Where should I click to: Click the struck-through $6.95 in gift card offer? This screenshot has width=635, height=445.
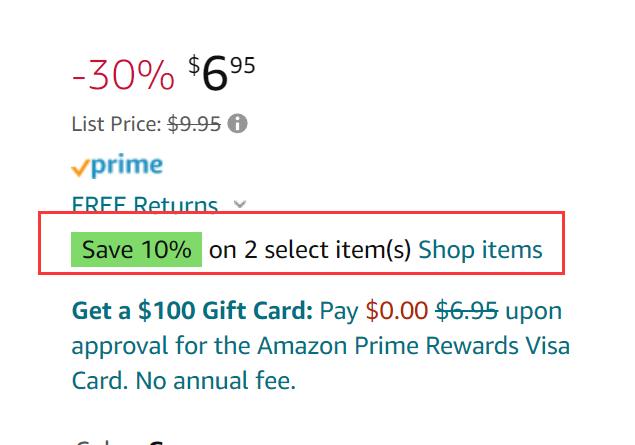coord(467,311)
